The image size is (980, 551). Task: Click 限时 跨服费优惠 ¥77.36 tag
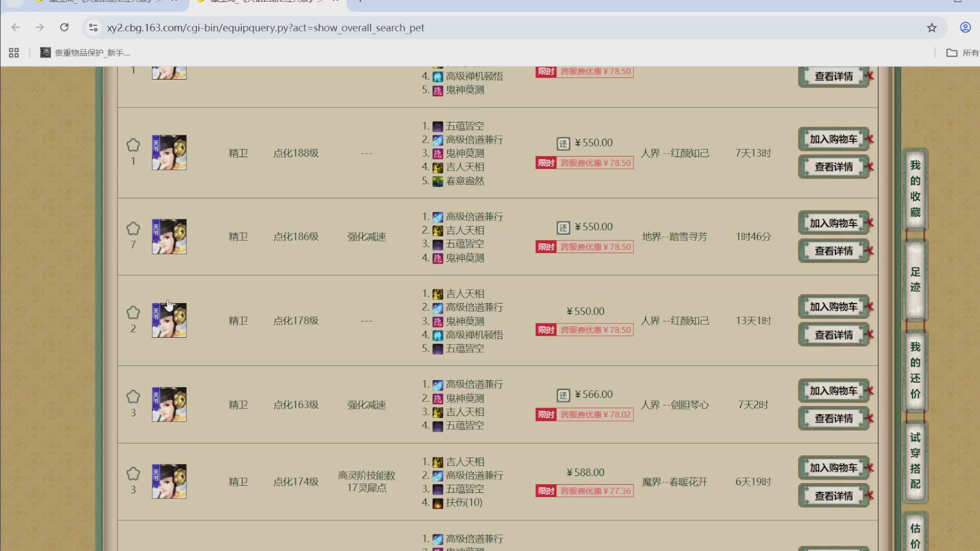584,491
